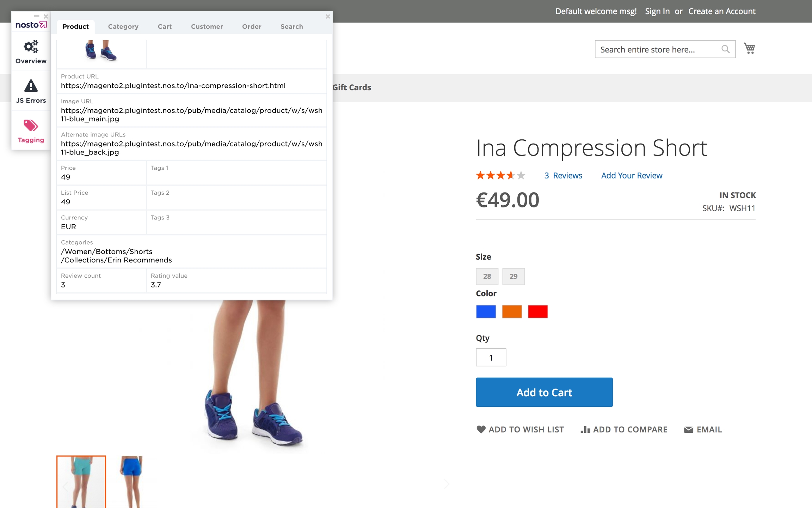Click the Add to Compare chart icon

click(585, 429)
